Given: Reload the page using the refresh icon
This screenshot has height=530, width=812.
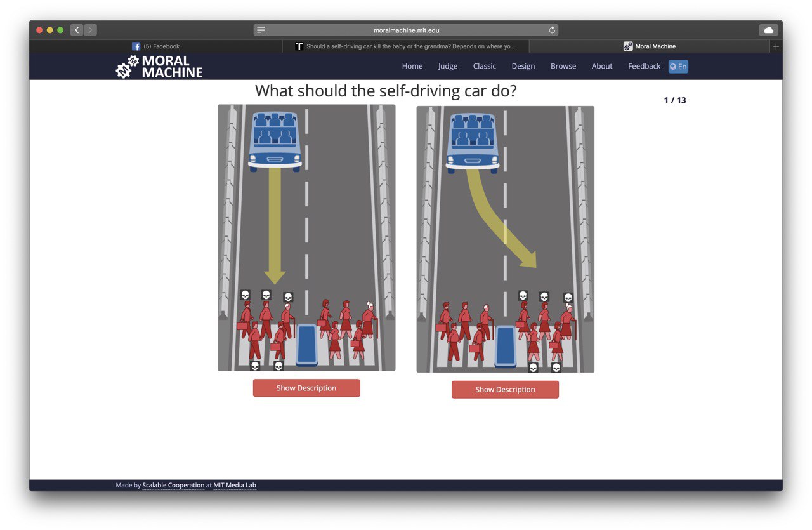Looking at the screenshot, I should 552,30.
